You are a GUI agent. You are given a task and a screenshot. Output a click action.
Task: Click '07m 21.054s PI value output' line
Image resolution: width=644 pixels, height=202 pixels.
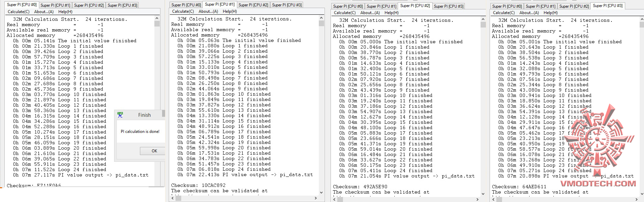407,176
